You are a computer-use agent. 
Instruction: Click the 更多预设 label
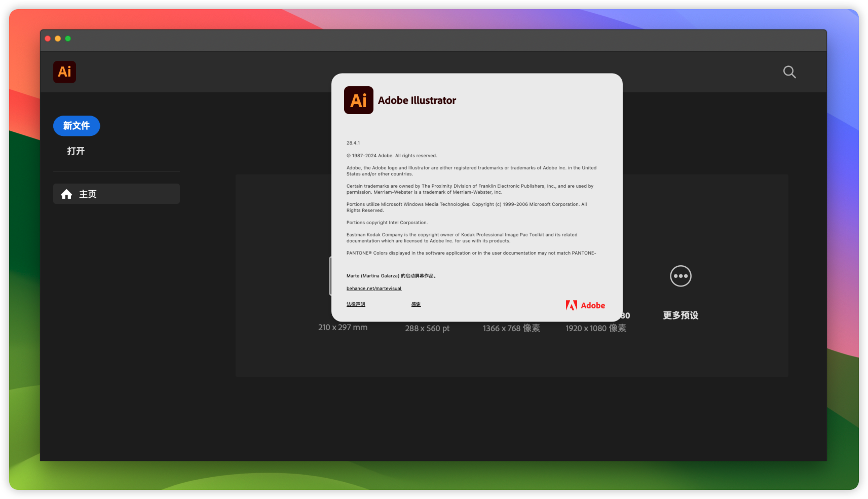(x=681, y=315)
